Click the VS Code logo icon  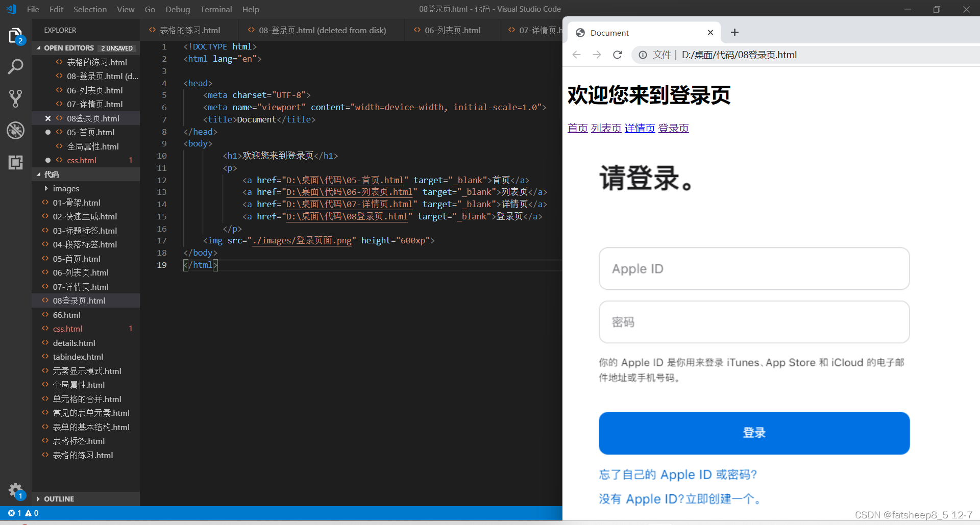[x=11, y=9]
